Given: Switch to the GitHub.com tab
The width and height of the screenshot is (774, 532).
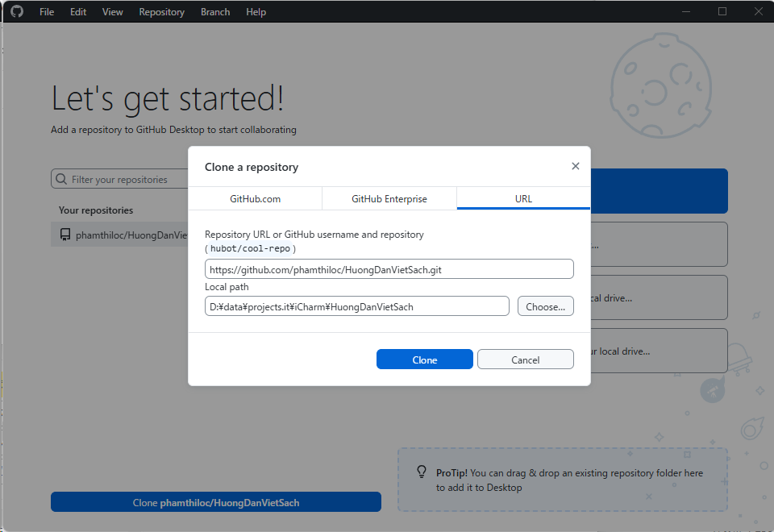Looking at the screenshot, I should pos(256,198).
